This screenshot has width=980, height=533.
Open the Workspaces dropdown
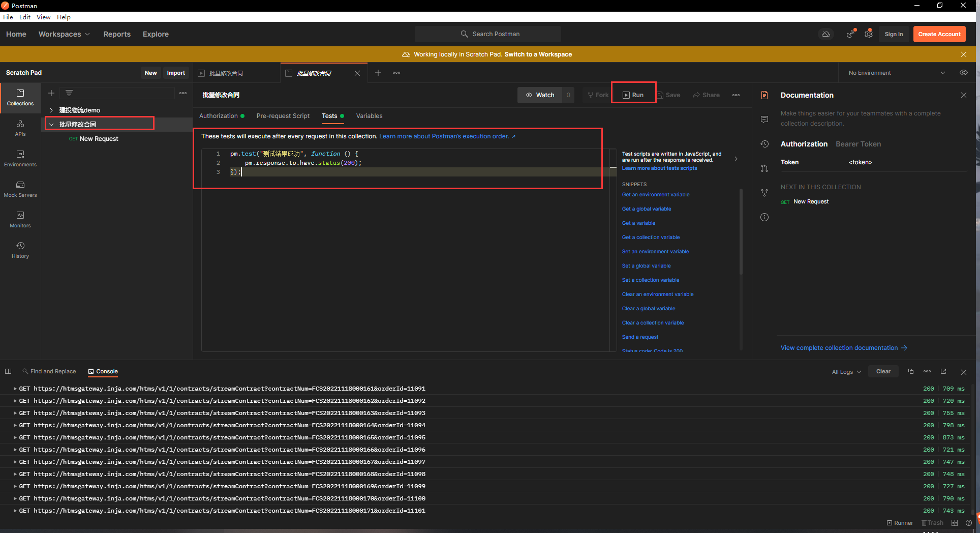click(64, 34)
